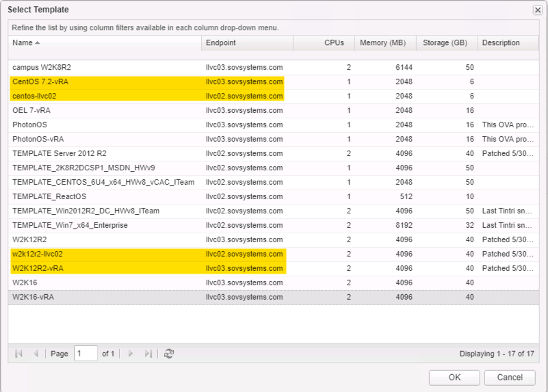Click the first page navigation icon

tap(18, 354)
